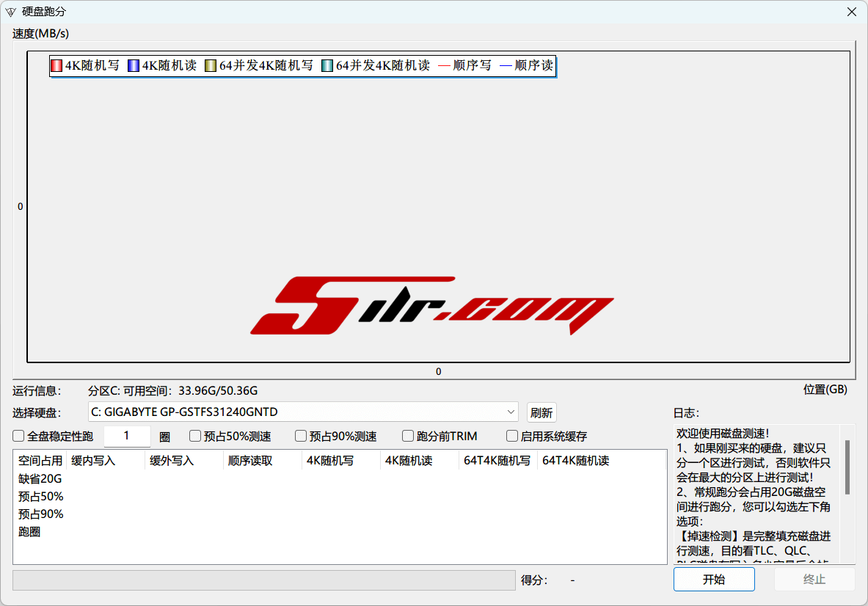This screenshot has width=868, height=606.
Task: Click the teal 64并发4K随机读 legend swatch
Action: coord(327,65)
